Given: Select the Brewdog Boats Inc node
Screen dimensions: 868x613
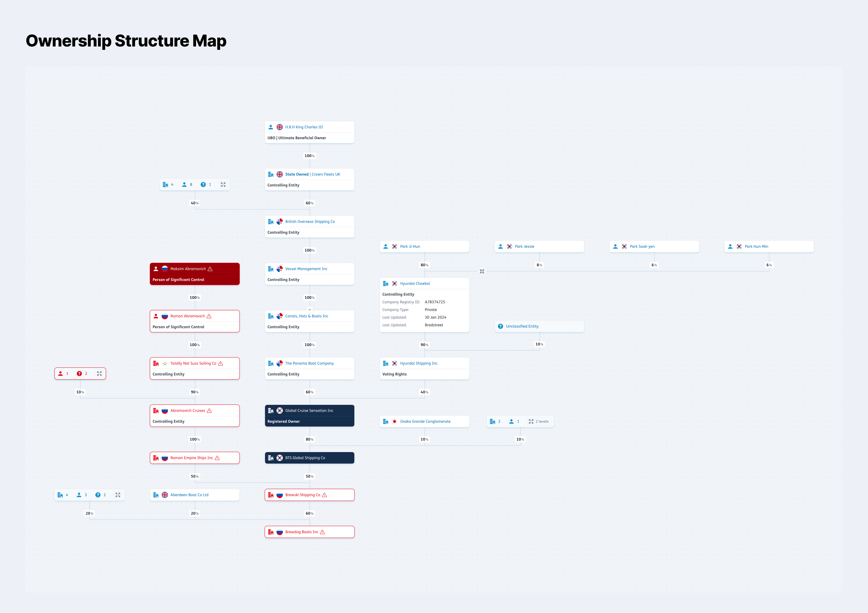Looking at the screenshot, I should click(x=309, y=532).
